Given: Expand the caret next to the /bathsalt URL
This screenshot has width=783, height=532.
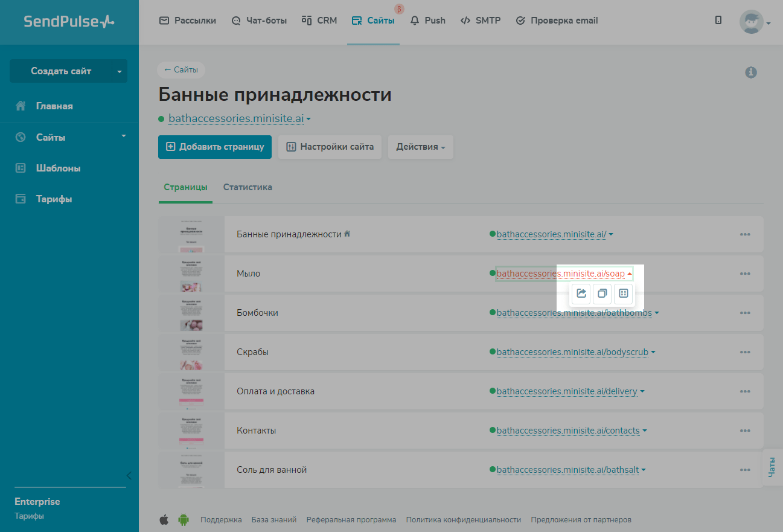Looking at the screenshot, I should pyautogui.click(x=644, y=470).
